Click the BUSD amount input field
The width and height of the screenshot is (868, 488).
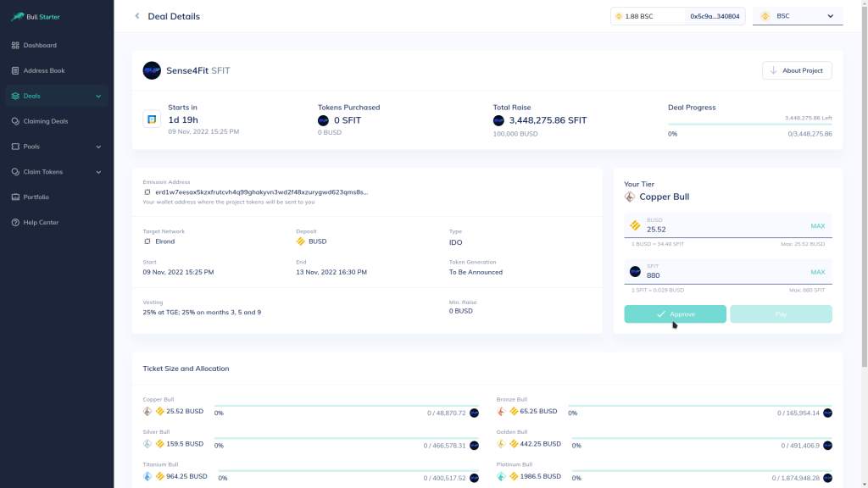[x=728, y=225]
